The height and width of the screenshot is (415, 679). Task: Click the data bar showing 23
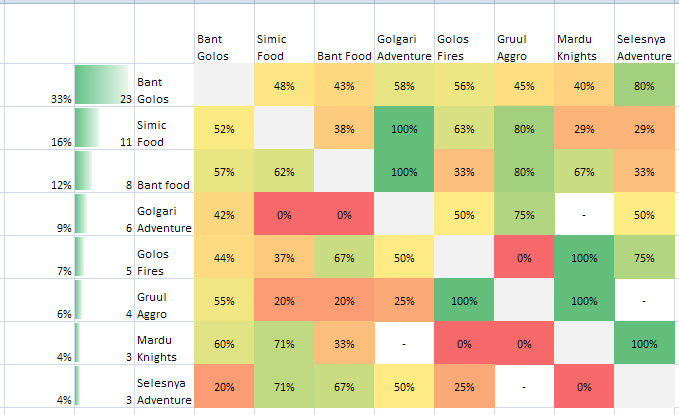click(104, 86)
